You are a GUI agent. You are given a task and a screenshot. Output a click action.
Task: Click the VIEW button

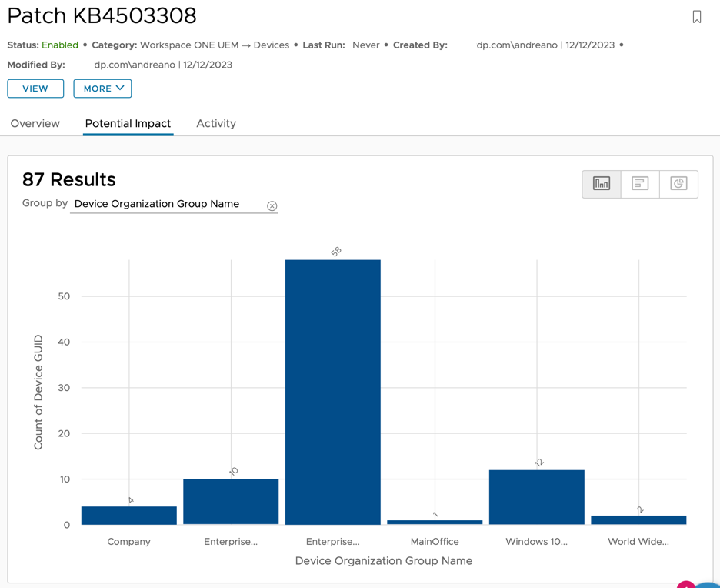35,89
